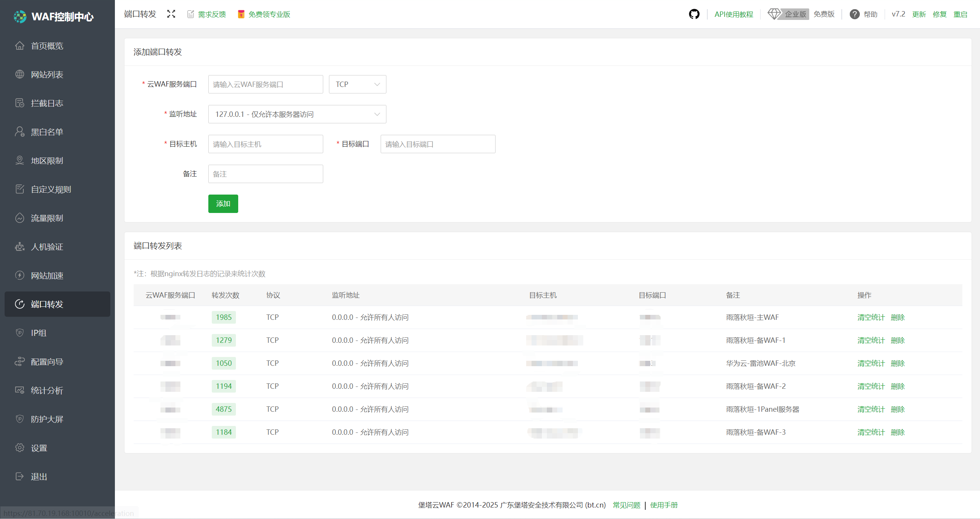Click the 需求反馈 feedback note icon
This screenshot has height=519, width=980.
[190, 14]
